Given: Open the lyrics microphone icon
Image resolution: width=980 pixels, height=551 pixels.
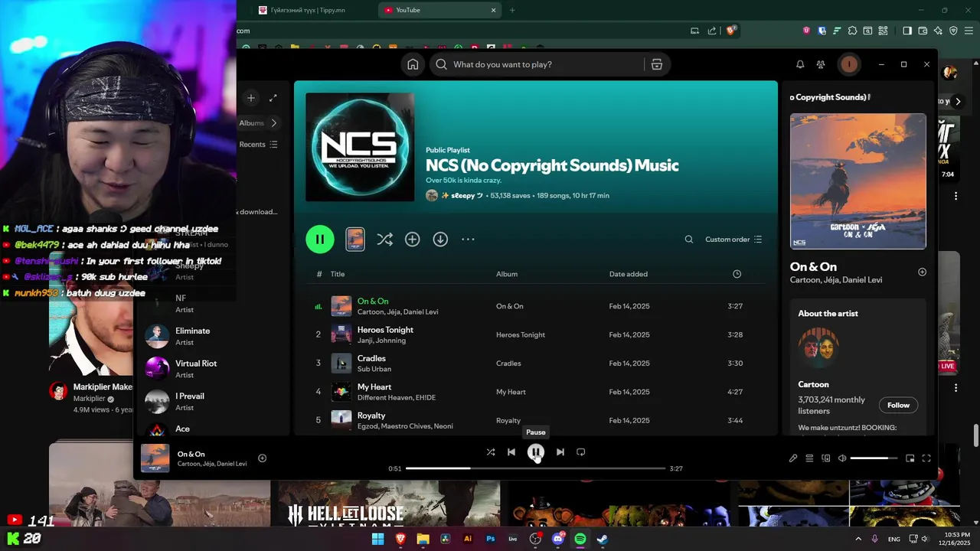Looking at the screenshot, I should click(x=793, y=458).
